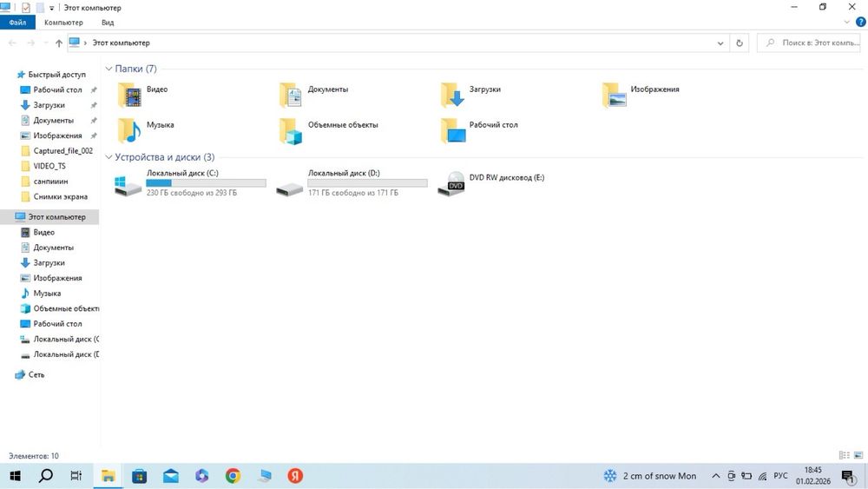Switch to details view icon in status bar
Image resolution: width=868 pixels, height=489 pixels.
click(845, 455)
